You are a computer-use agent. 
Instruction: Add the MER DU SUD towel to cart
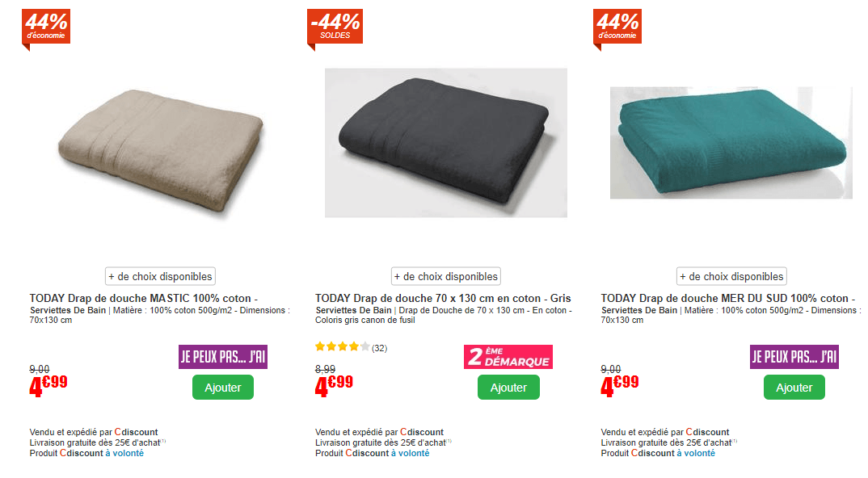coord(794,388)
